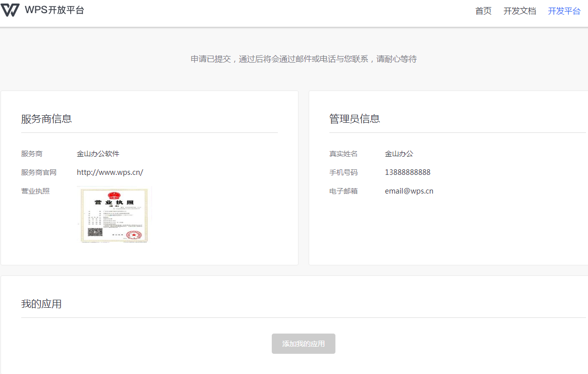Click the http://www.wps.cn/ website URL
The height and width of the screenshot is (374, 588).
pos(110,172)
